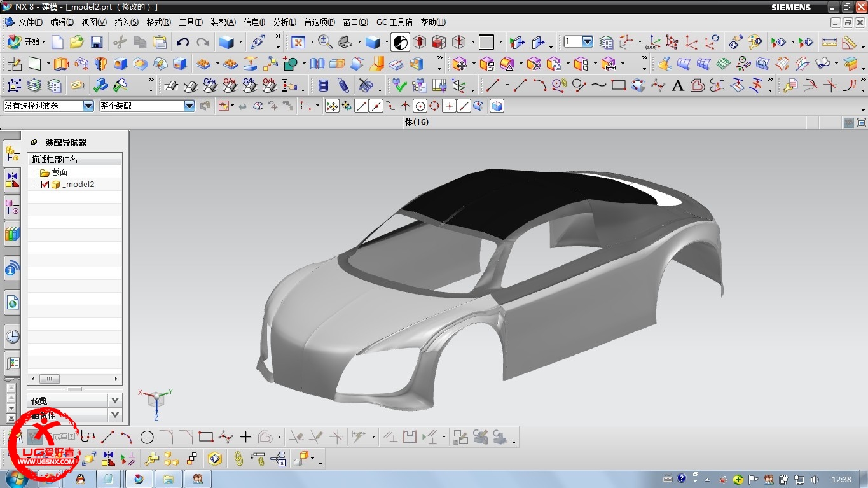Open the background color swatch dropdown arrow
The height and width of the screenshot is (488, 868).
click(x=501, y=43)
